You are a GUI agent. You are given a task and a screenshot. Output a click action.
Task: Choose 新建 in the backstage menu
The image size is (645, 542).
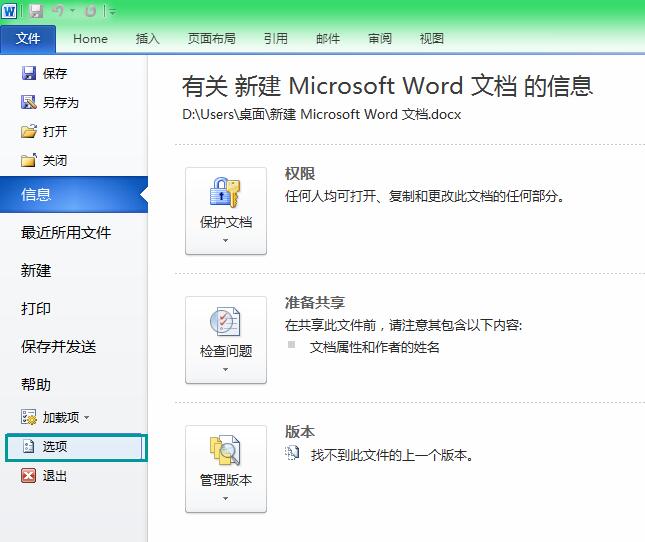click(36, 271)
